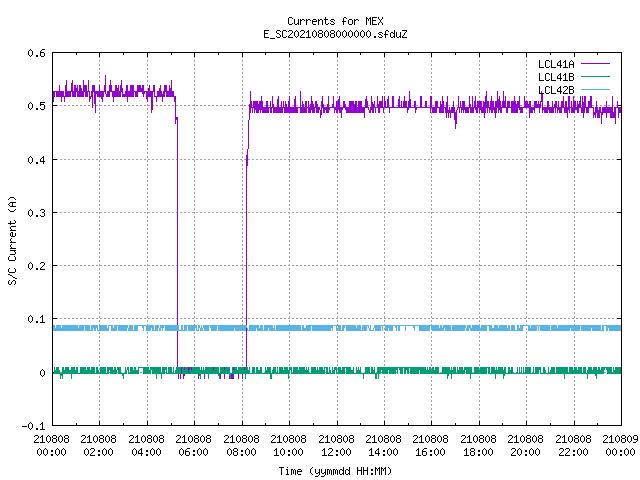
Task: Click the 0.3 y-axis tick label
Action: point(36,213)
